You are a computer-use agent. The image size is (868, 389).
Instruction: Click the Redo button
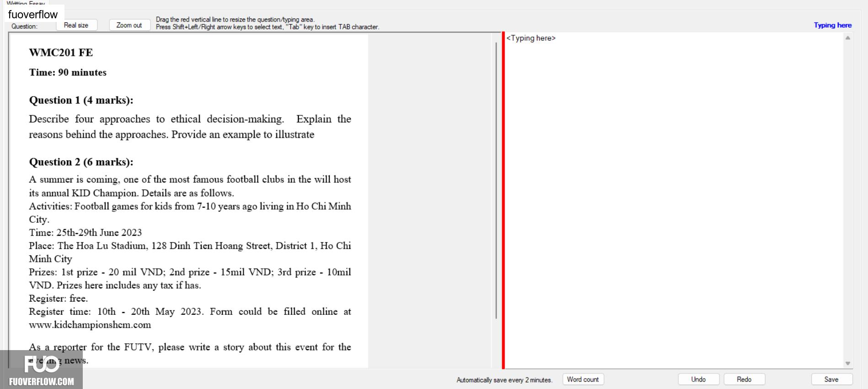click(744, 379)
